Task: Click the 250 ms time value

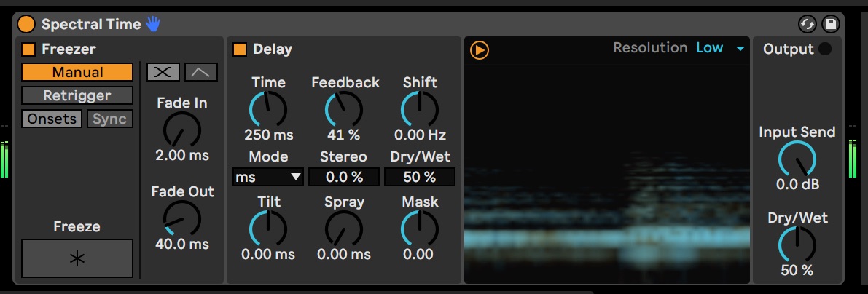Action: coord(268,135)
